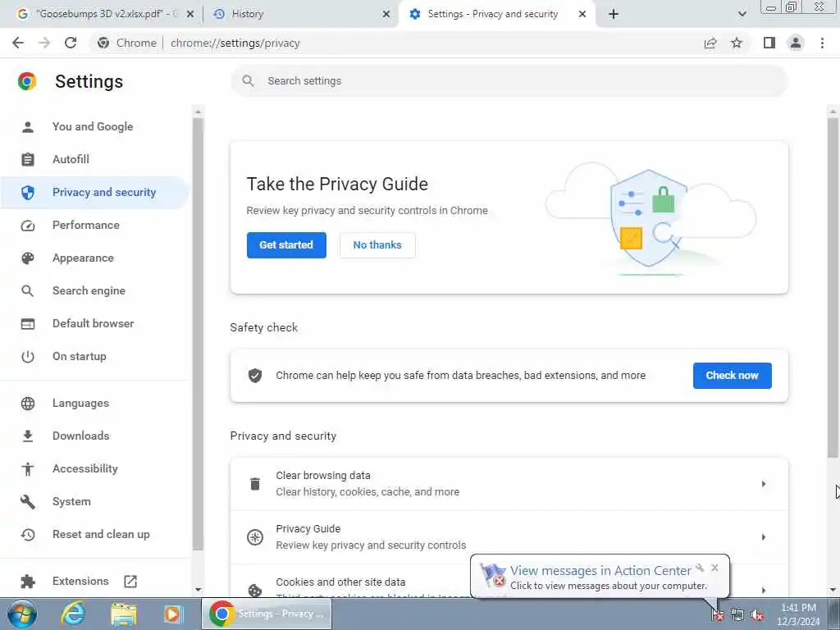
Task: Dismiss Privacy Guide with No thanks
Action: click(x=377, y=244)
